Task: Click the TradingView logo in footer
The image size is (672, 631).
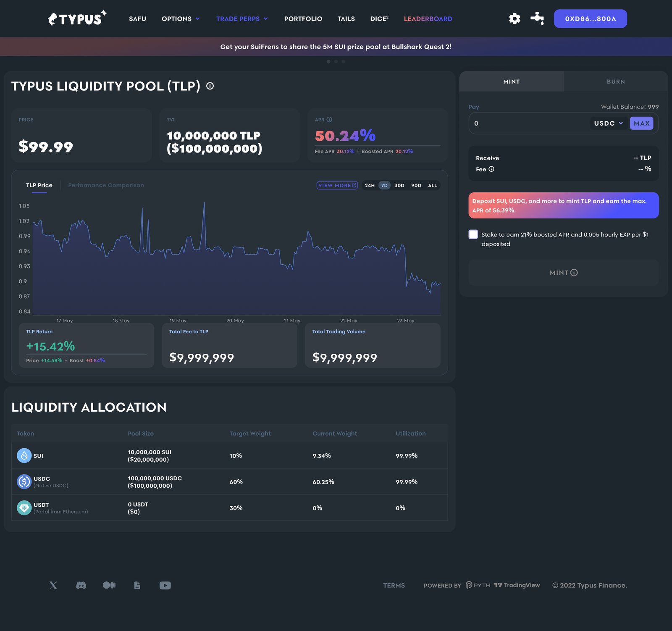Action: pos(517,585)
